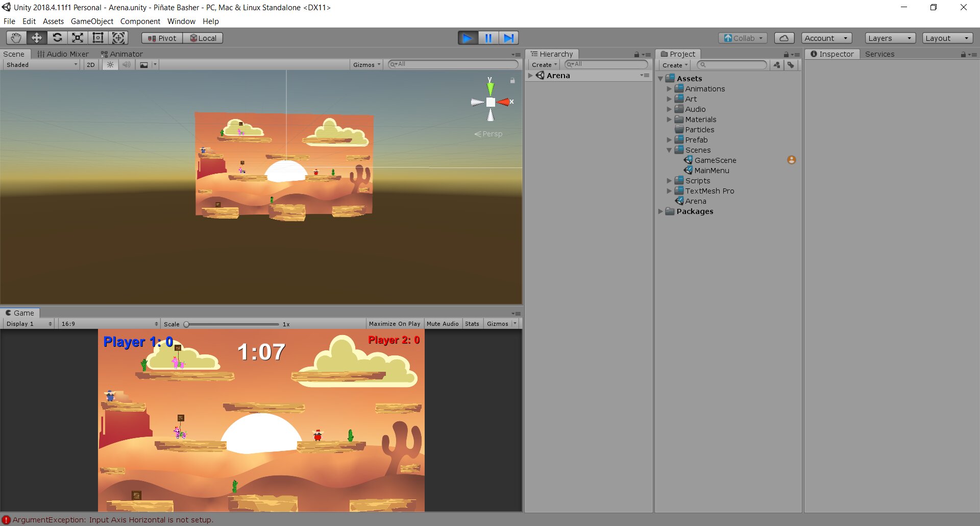Select the Hand tool in toolbar
The image size is (980, 526).
(16, 38)
